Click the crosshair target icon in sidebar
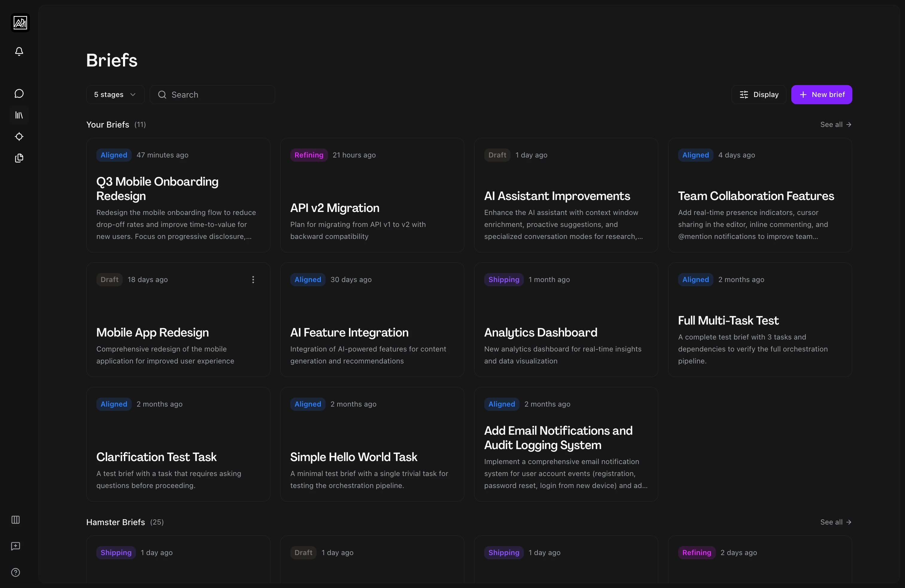Image resolution: width=905 pixels, height=588 pixels. (19, 137)
